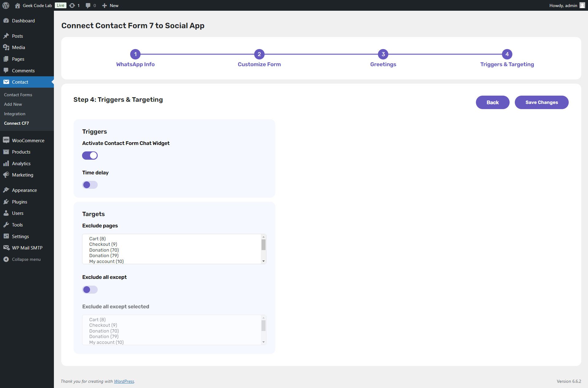Disable the Activate Contact Form Chat Widget toggle
The image size is (588, 388).
coord(90,155)
